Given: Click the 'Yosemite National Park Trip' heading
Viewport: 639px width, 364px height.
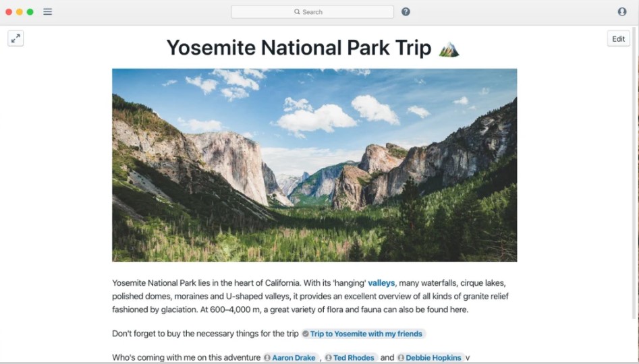Looking at the screenshot, I should pyautogui.click(x=298, y=49).
